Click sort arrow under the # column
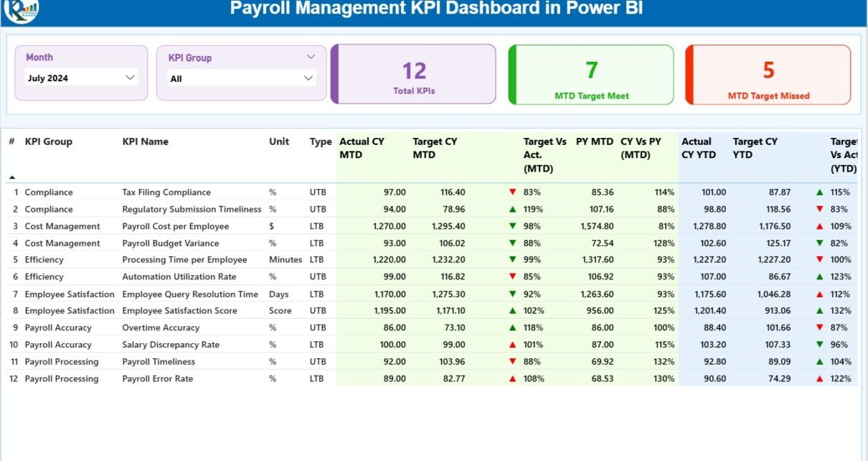The height and width of the screenshot is (461, 868). pos(11,177)
